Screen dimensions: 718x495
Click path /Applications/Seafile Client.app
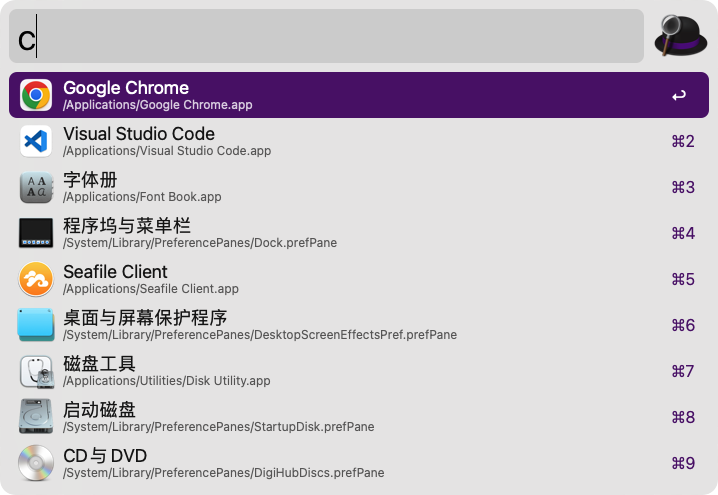point(151,289)
